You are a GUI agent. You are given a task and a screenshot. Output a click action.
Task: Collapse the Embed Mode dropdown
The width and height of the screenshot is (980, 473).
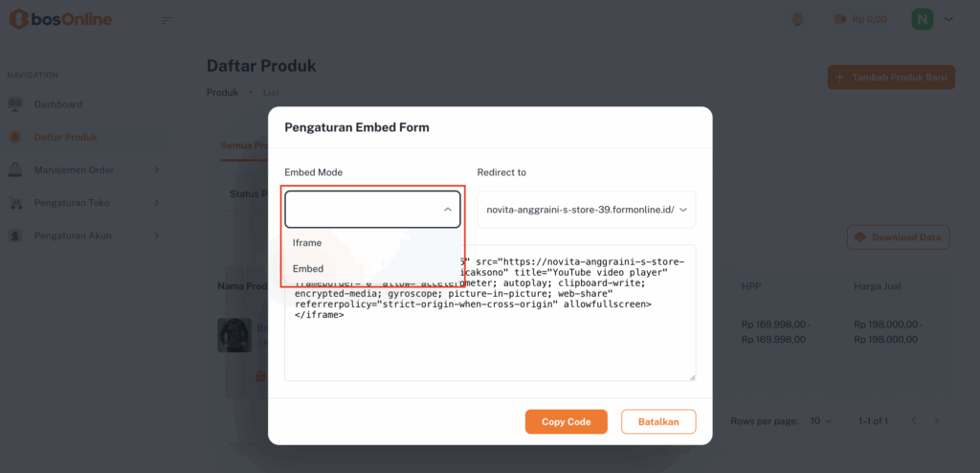click(x=447, y=210)
